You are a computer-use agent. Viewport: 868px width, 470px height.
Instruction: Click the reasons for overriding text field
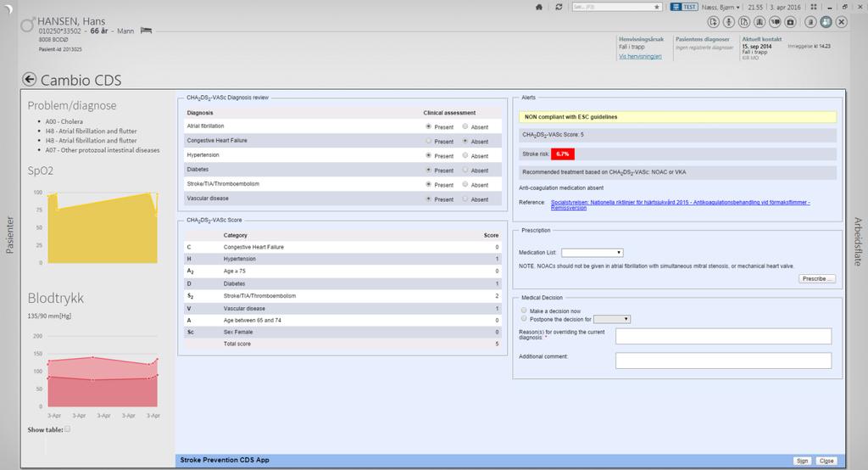click(724, 336)
